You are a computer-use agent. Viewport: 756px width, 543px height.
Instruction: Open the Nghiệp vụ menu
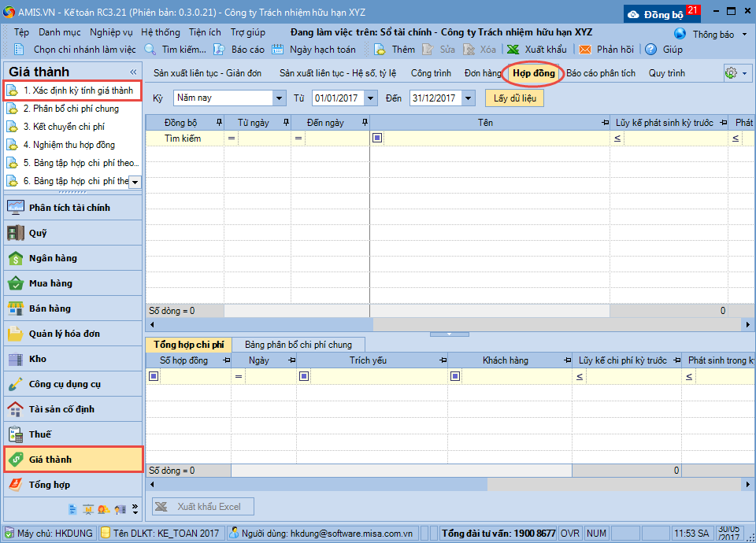[111, 33]
